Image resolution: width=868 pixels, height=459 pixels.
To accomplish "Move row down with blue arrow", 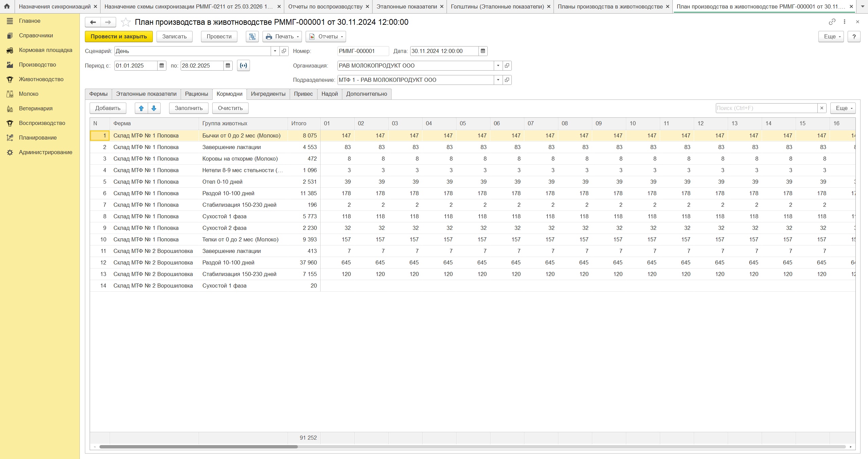I will 154,108.
